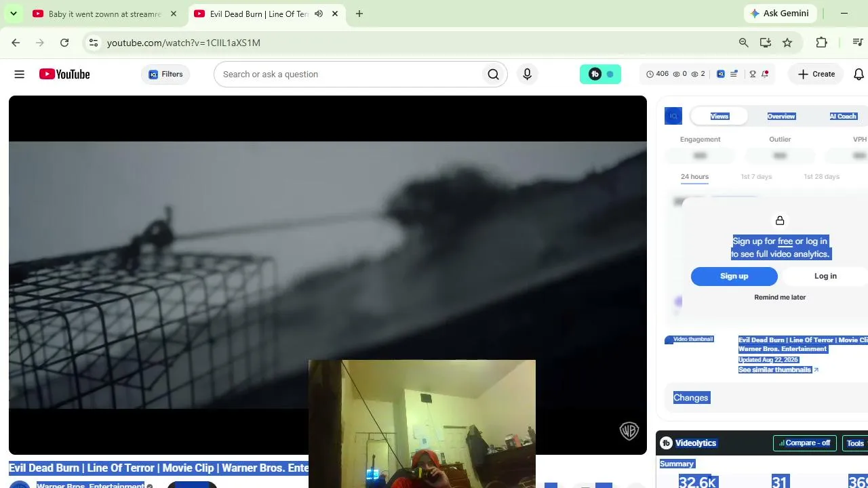Click the zoom magnifier in the address bar

[x=744, y=43]
